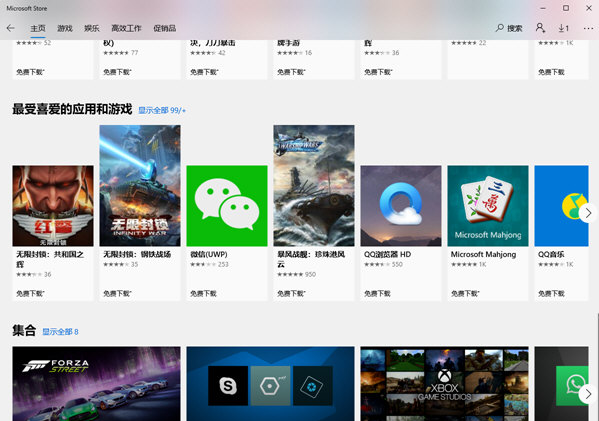Switch to the 促销品 tab

[x=165, y=28]
